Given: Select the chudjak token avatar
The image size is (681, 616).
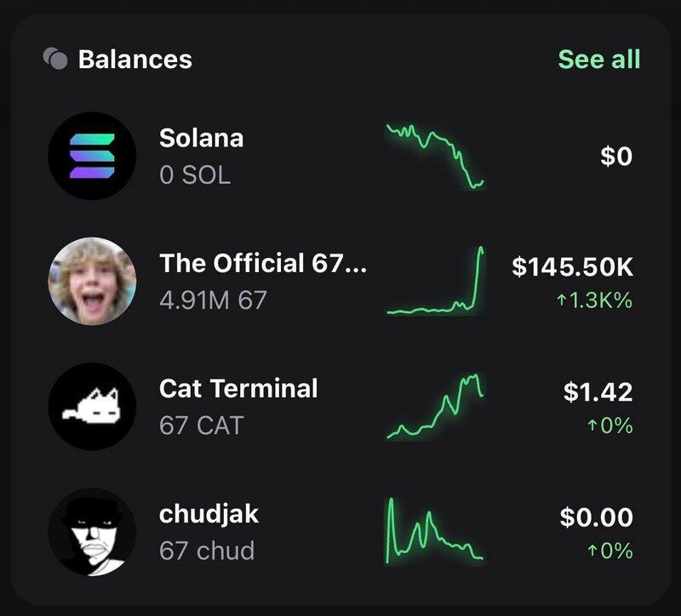Looking at the screenshot, I should pos(91,532).
